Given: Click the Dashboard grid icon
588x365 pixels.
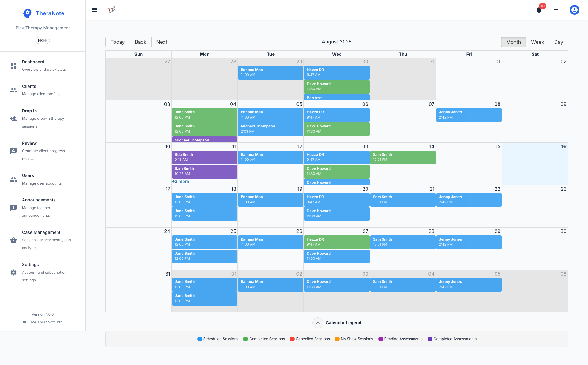Looking at the screenshot, I should pos(13,66).
